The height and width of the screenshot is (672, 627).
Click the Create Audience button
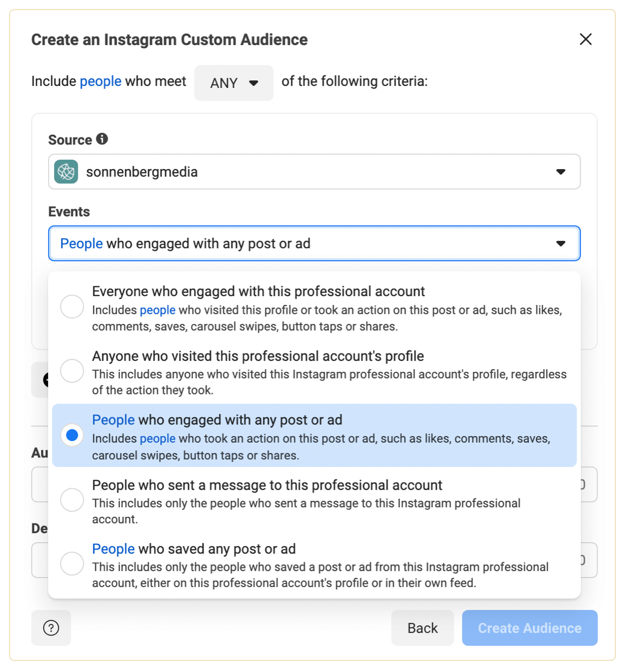point(529,628)
